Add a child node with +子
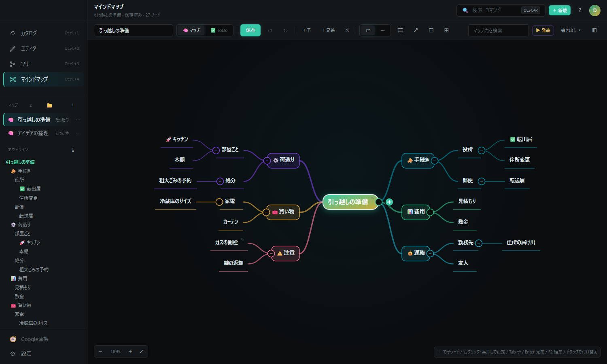 (x=307, y=30)
